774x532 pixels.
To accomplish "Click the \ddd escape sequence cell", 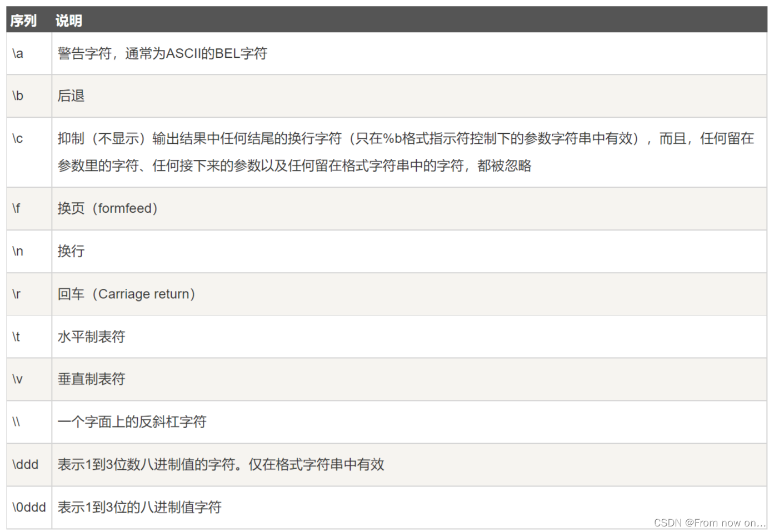I will click(x=24, y=464).
